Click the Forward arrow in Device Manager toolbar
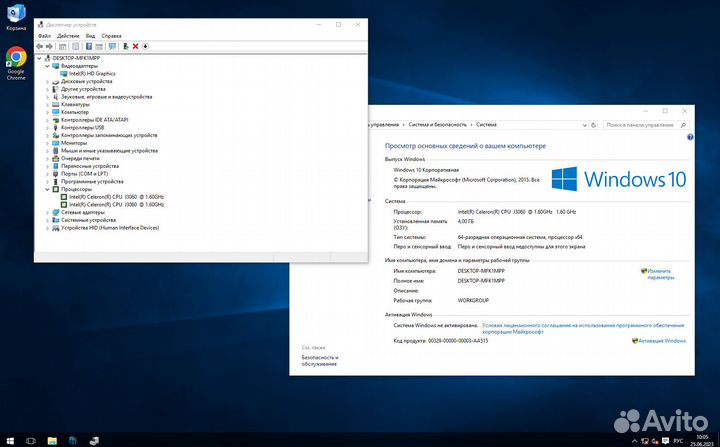The width and height of the screenshot is (720, 447). 50,46
